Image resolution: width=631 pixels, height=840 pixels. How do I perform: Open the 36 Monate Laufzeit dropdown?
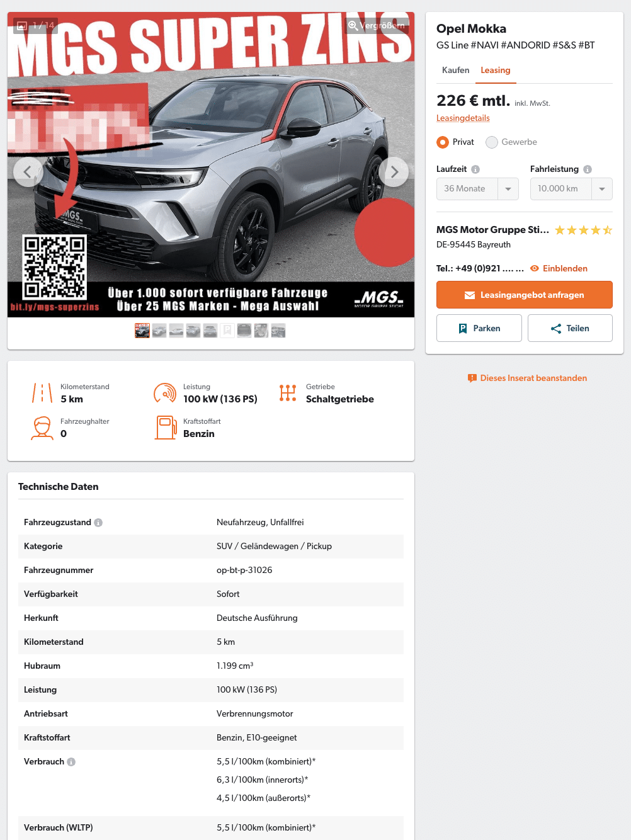click(477, 189)
